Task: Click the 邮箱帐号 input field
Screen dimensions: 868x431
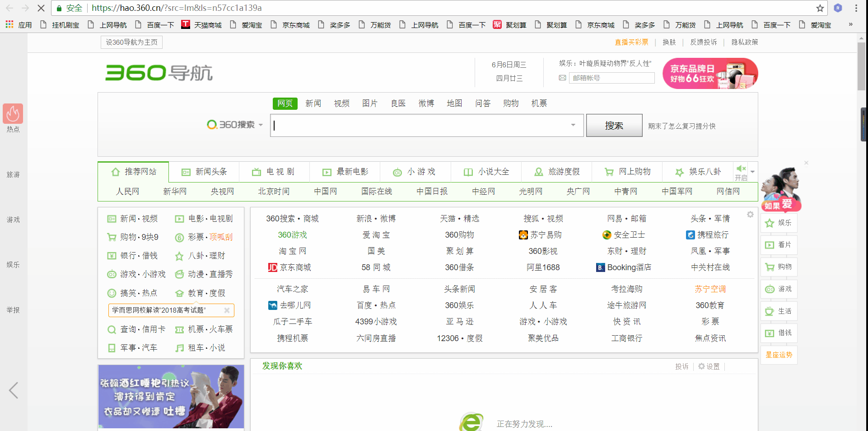Action: coord(611,78)
